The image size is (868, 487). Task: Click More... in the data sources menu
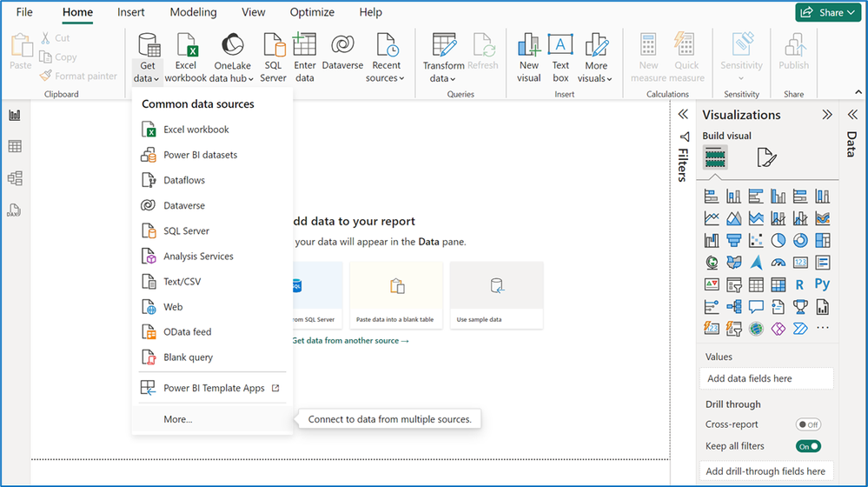point(212,419)
